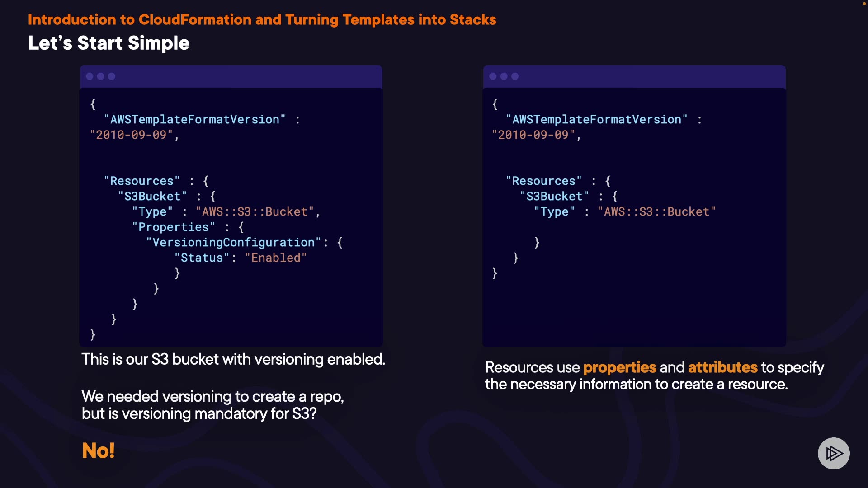
Task: Click the orange "No!" text
Action: tap(98, 450)
